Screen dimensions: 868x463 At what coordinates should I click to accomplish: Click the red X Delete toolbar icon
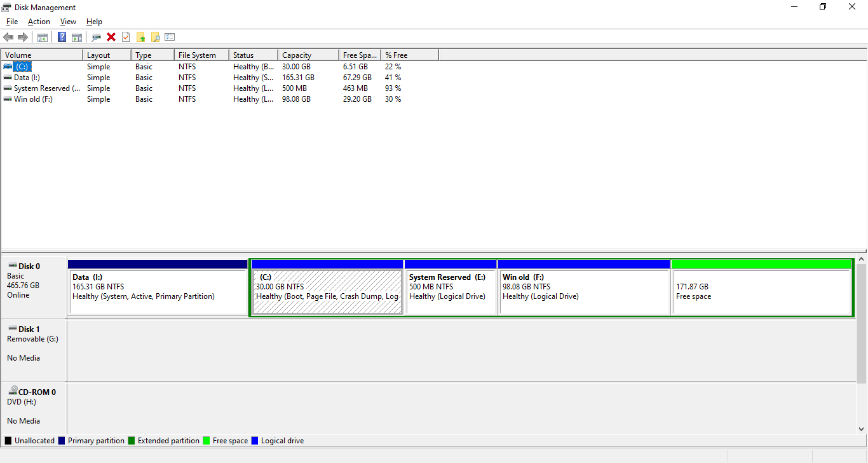(x=111, y=38)
